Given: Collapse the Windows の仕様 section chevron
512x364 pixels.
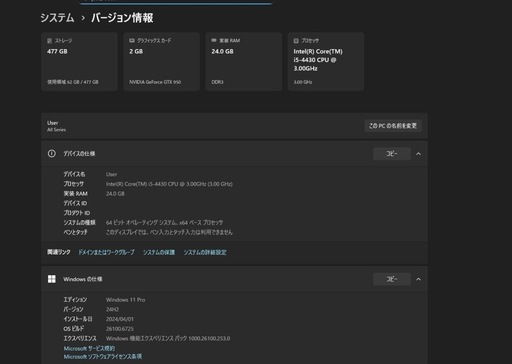Looking at the screenshot, I should point(419,279).
